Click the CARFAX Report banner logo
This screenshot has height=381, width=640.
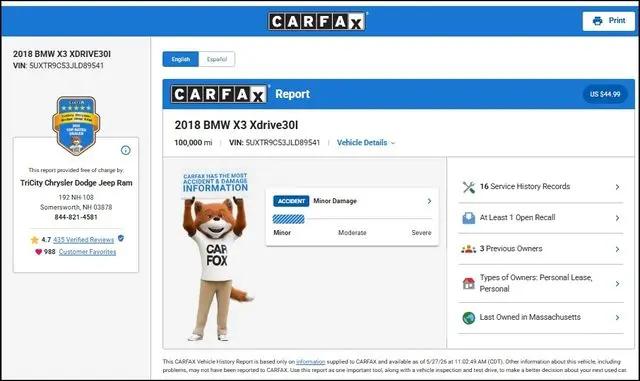tap(219, 94)
